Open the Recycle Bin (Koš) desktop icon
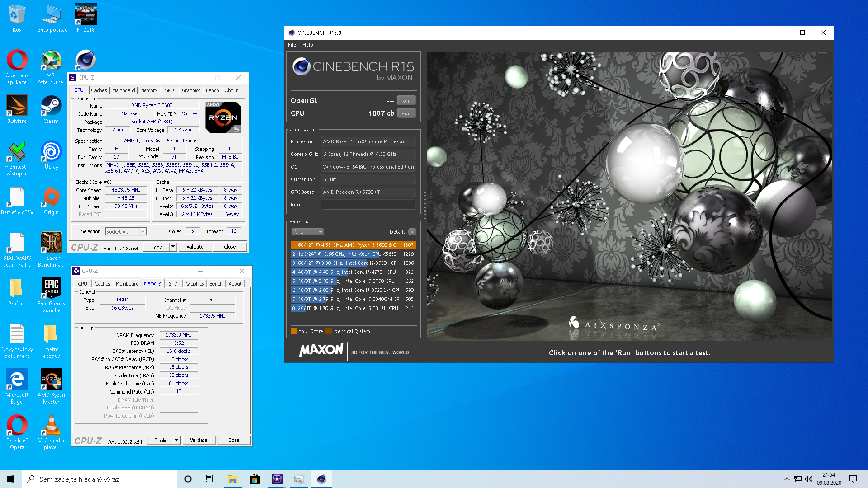This screenshot has height=488, width=868. (x=17, y=18)
